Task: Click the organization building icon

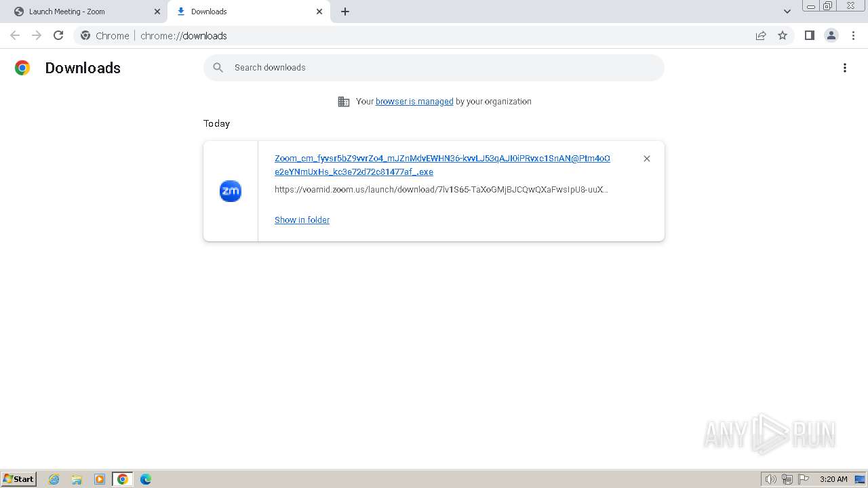Action: coord(344,102)
